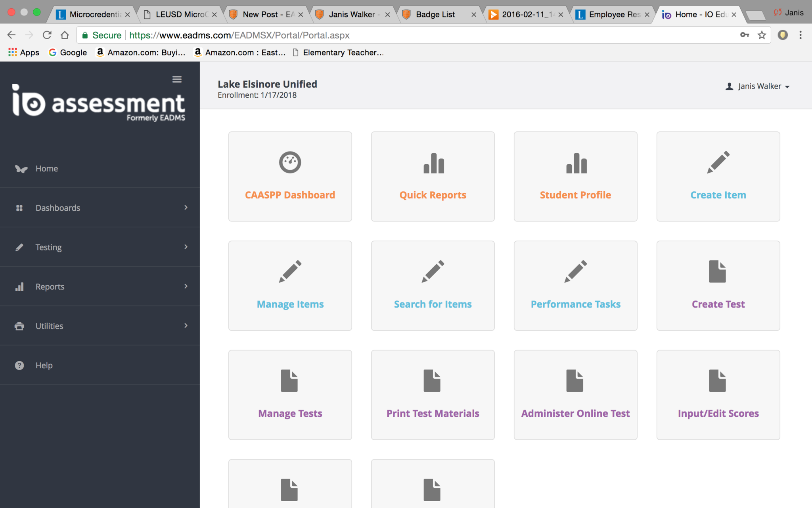Click the Student Profile chart icon
This screenshot has height=508, width=812.
pos(576,163)
